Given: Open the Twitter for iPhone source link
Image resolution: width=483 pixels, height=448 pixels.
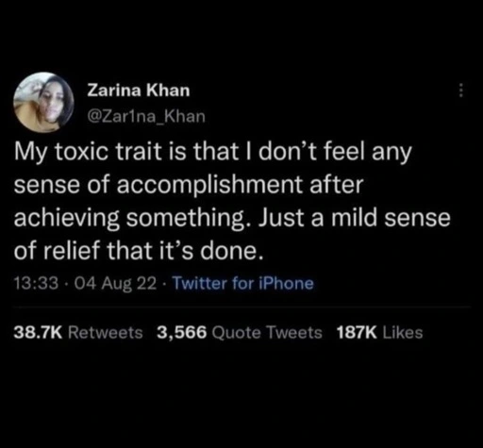Looking at the screenshot, I should [x=243, y=283].
